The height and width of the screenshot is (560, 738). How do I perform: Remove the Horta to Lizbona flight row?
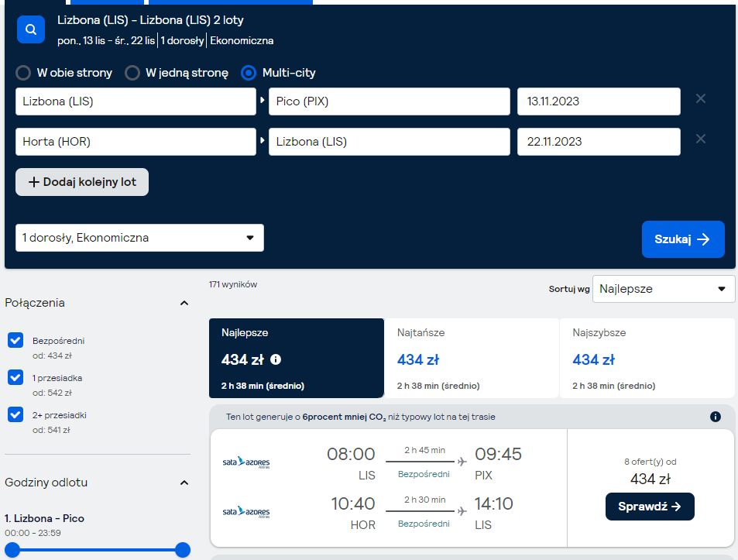pos(700,139)
